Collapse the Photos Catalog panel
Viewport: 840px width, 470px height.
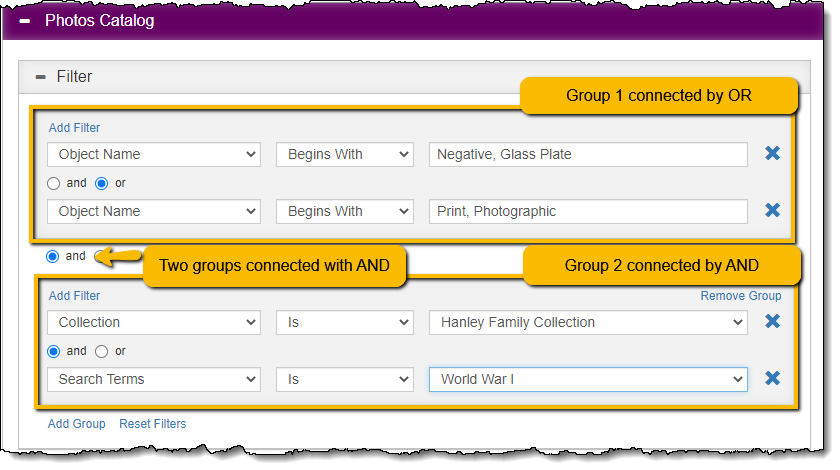25,21
